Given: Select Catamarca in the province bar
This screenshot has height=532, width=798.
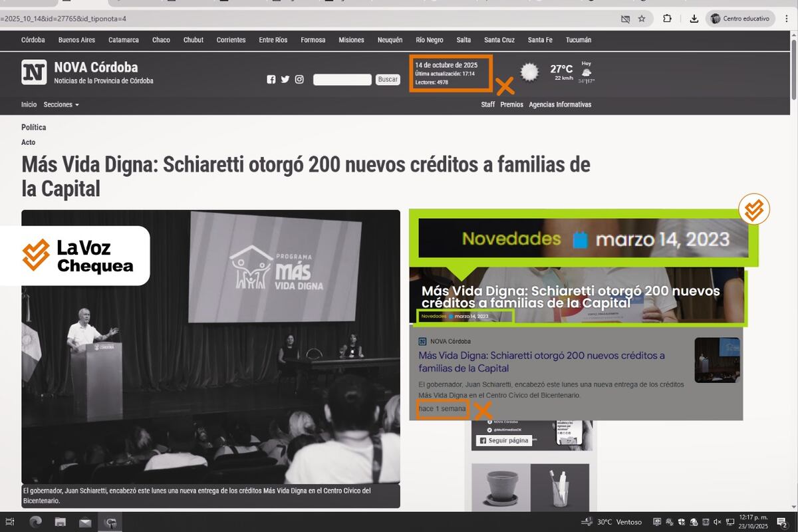Looking at the screenshot, I should pos(124,40).
